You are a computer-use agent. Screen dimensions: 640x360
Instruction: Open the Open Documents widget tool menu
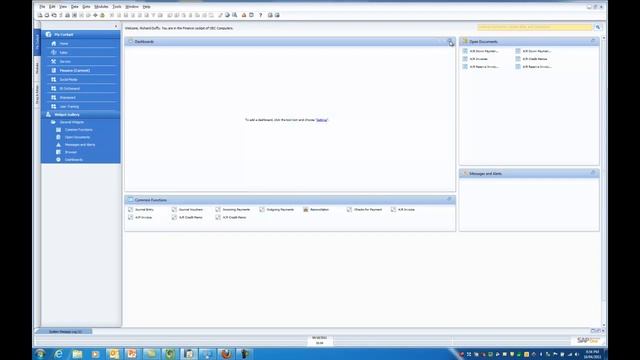593,41
